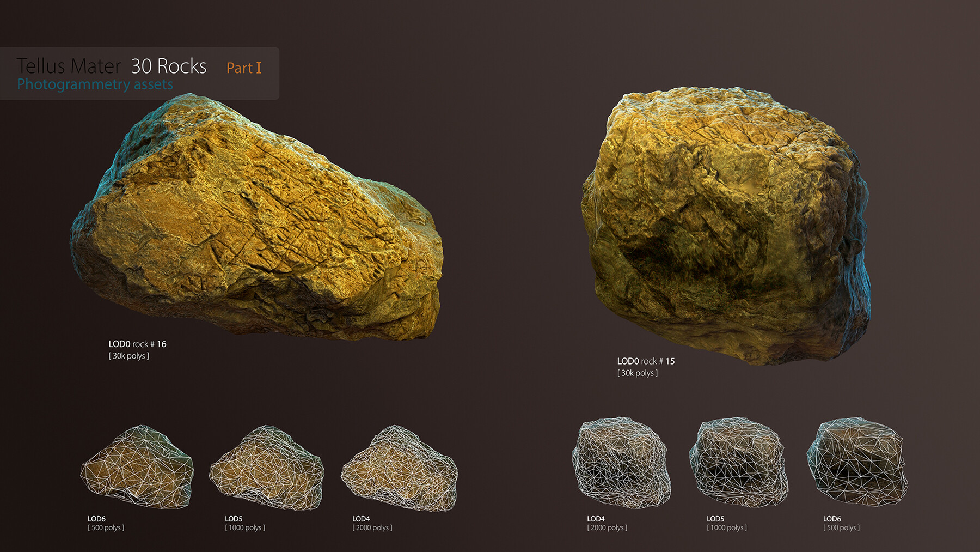Click "[ 500 polys ]" in rock 16's row

pyautogui.click(x=106, y=527)
